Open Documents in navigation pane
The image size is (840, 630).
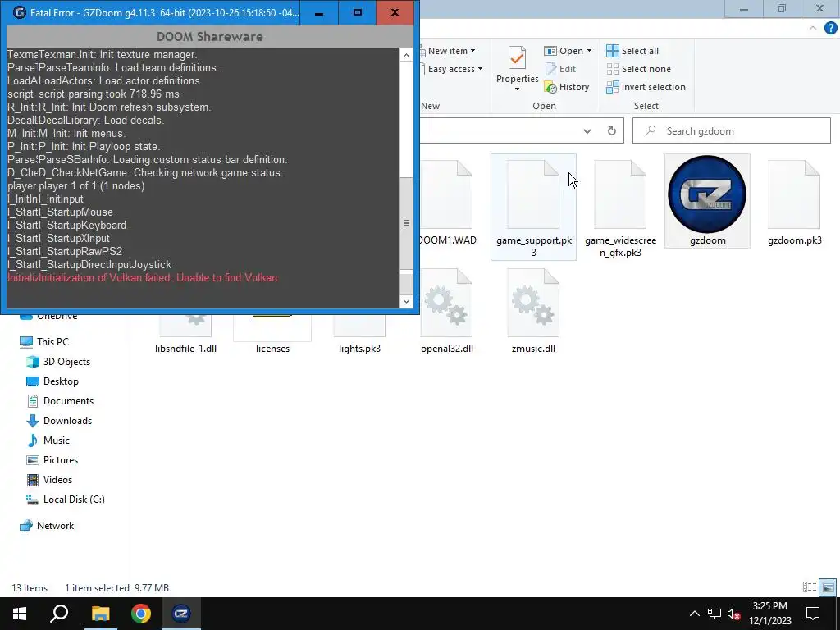[60, 400]
